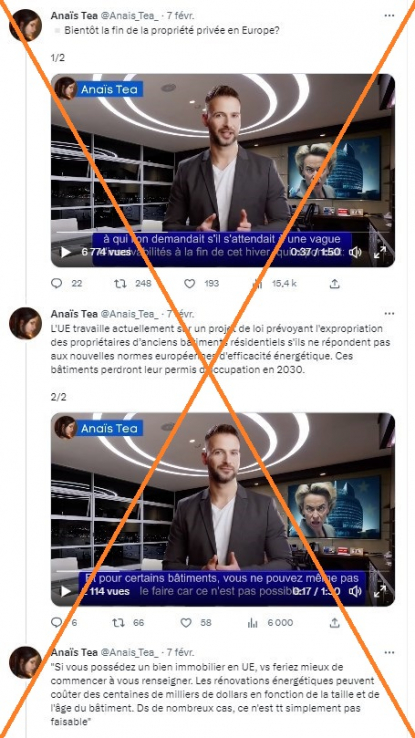Open analytics showing 6 000 views

pos(253,623)
